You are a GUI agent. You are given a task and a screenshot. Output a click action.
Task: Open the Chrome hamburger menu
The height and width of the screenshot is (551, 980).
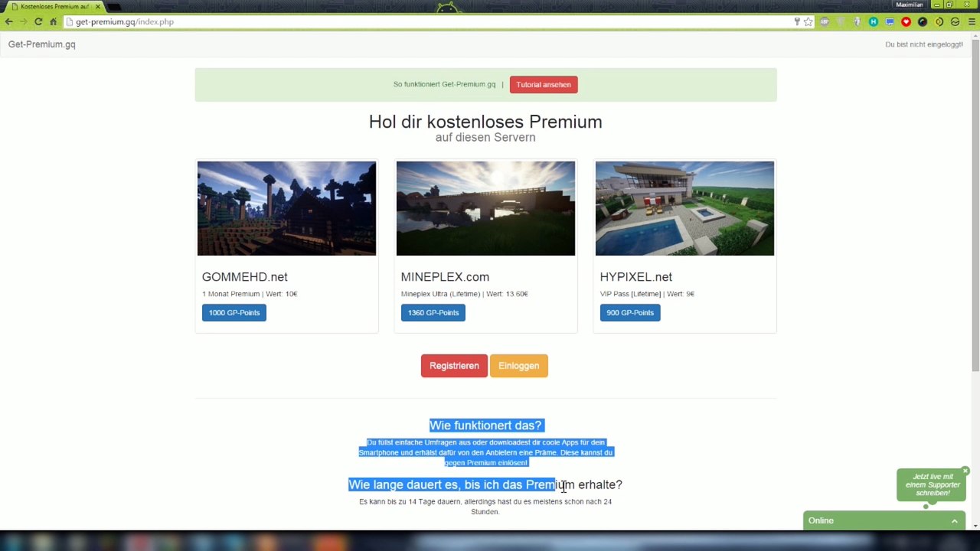972,21
